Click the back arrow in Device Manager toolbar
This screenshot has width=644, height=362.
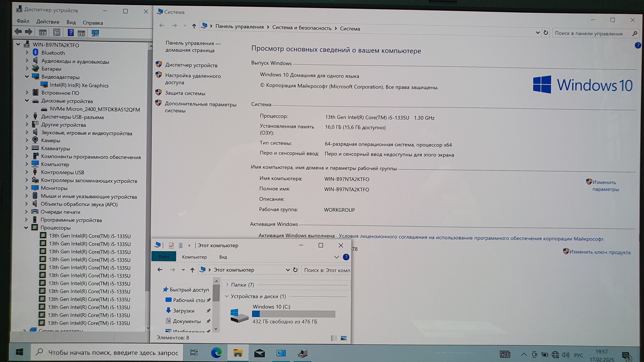[x=18, y=32]
